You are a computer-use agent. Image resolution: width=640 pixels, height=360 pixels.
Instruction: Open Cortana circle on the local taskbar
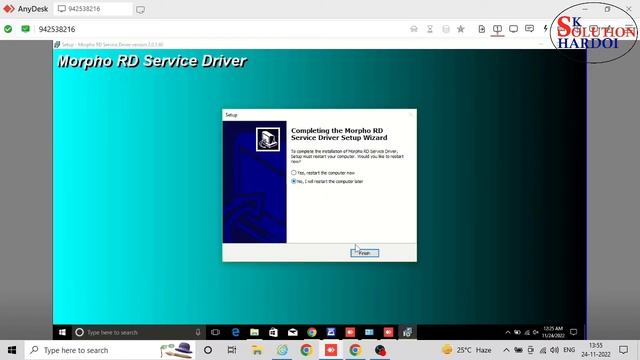[208, 350]
